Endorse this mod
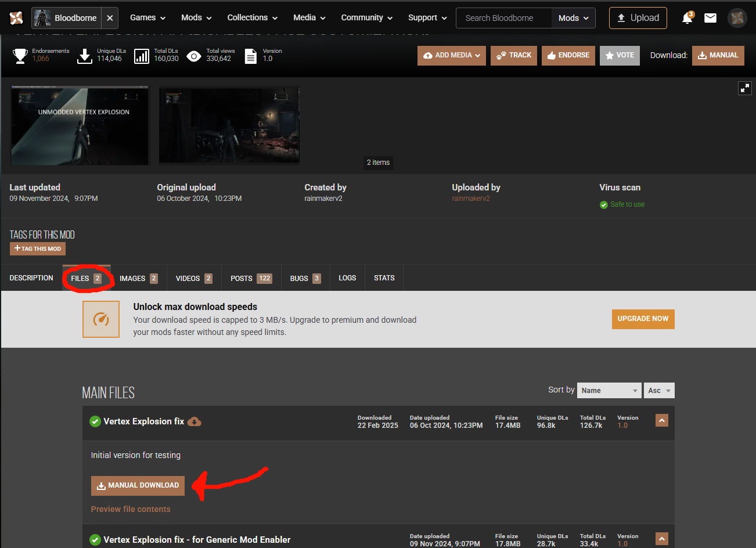756x548 pixels. (568, 56)
